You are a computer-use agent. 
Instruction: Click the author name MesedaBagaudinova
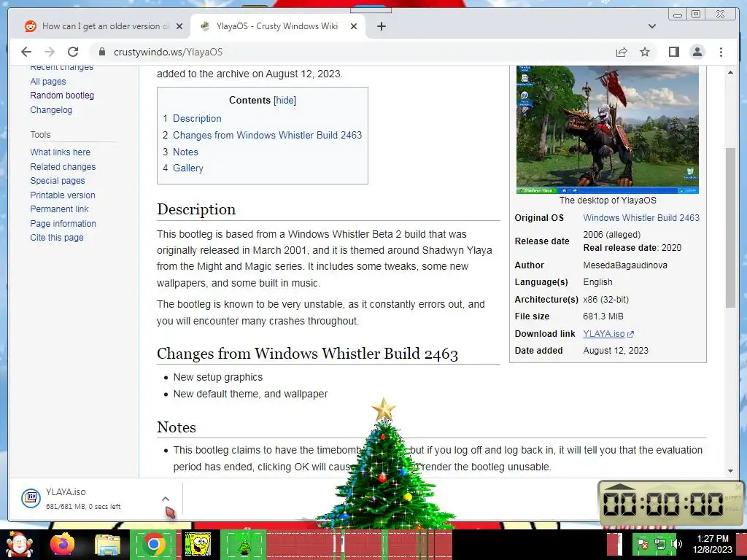tap(625, 265)
